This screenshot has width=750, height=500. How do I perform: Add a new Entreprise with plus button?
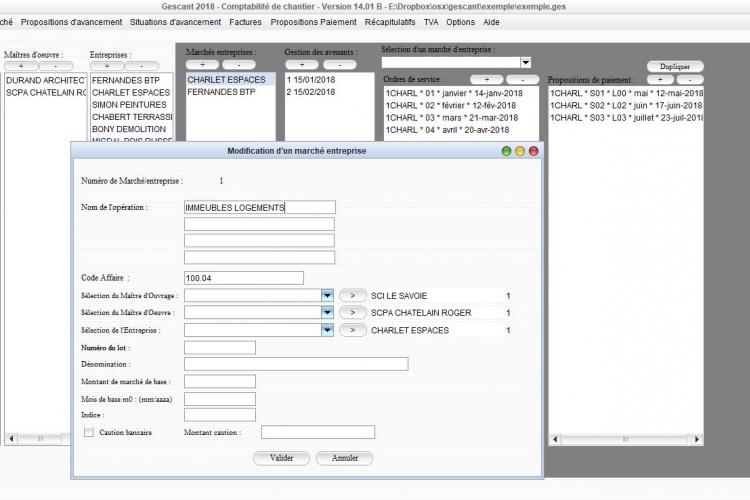(x=107, y=66)
